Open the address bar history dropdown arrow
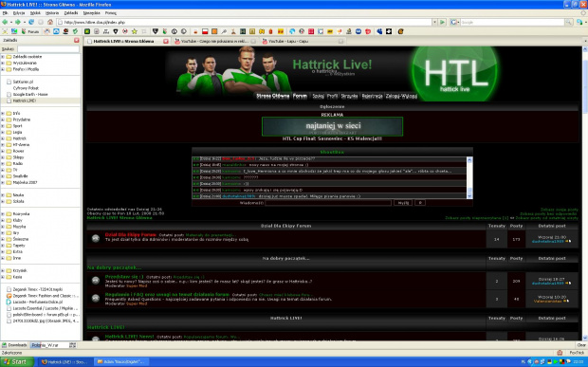Image resolution: width=588 pixels, height=367 pixels. (x=434, y=23)
